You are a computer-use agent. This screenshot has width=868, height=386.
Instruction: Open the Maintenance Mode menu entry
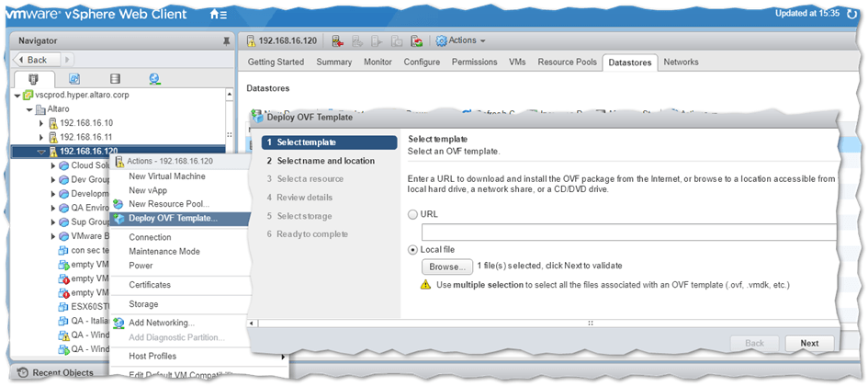point(164,252)
